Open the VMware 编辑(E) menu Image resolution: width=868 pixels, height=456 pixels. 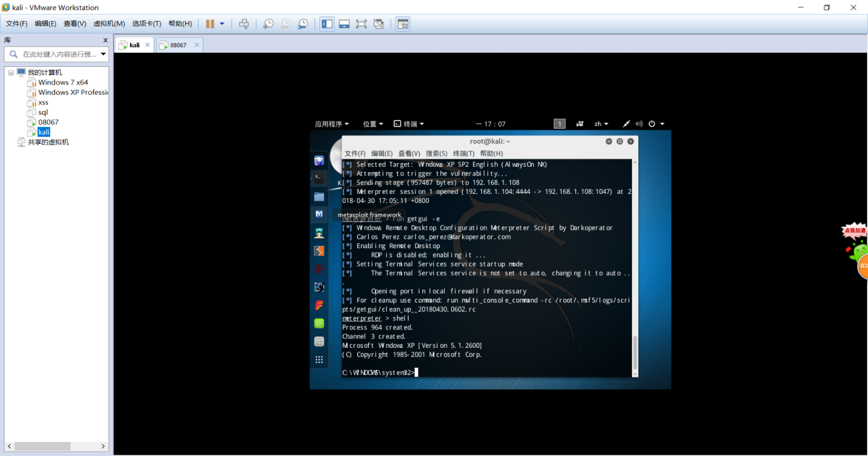[x=46, y=24]
